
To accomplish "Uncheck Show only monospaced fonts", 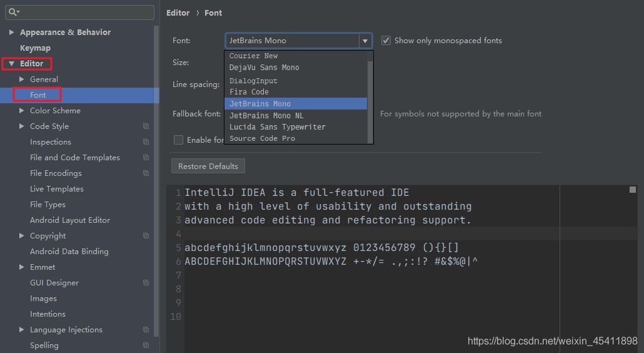I will 386,41.
